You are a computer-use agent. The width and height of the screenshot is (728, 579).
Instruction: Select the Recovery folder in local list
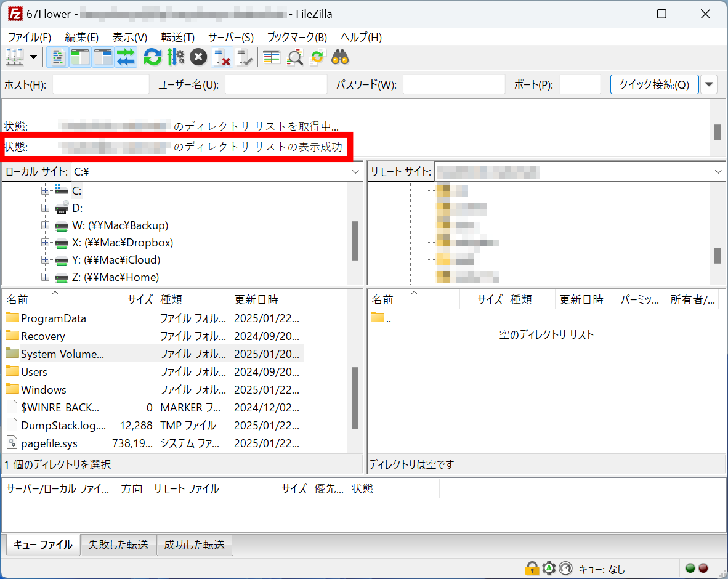pos(154,336)
